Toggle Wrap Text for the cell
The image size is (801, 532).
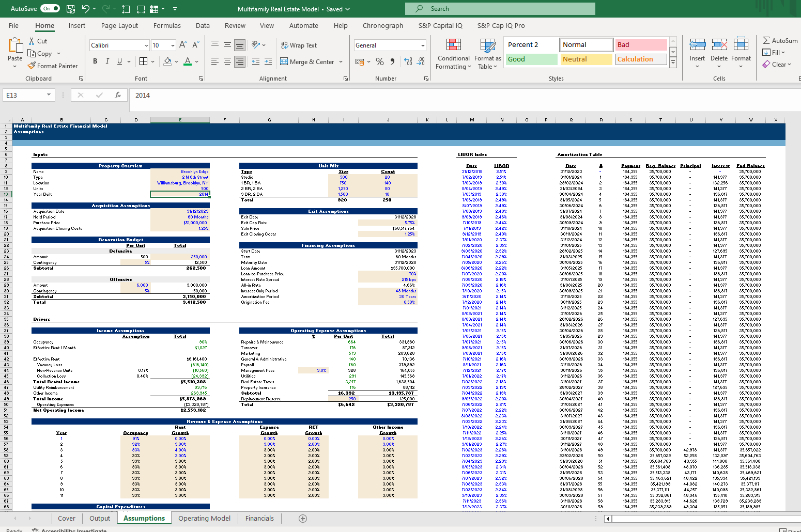click(299, 45)
